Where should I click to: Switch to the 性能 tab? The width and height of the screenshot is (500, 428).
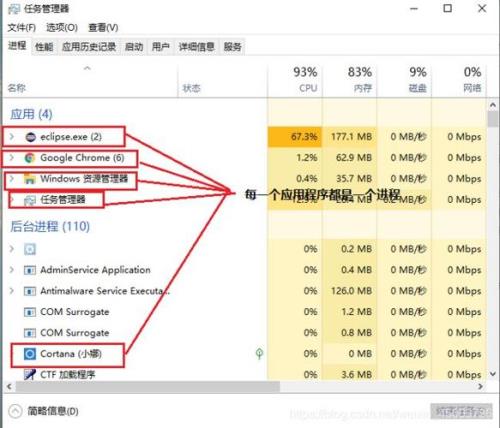tap(44, 47)
